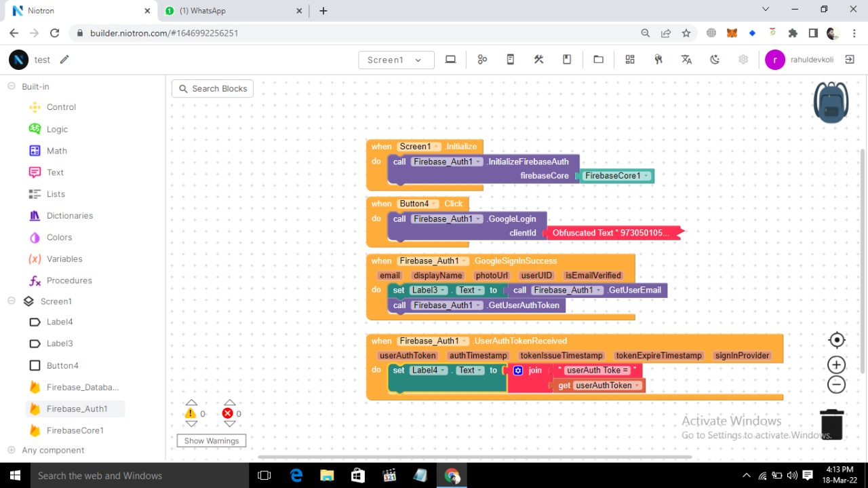Image resolution: width=868 pixels, height=488 pixels.
Task: Open Text blocks category
Action: [x=55, y=172]
